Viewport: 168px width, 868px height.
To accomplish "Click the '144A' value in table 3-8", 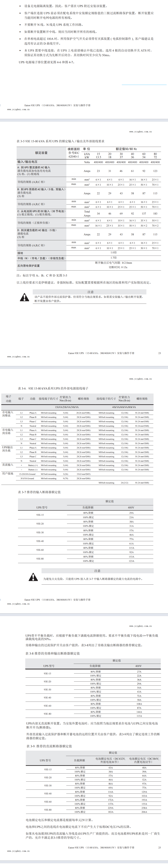I will [139, 712].
